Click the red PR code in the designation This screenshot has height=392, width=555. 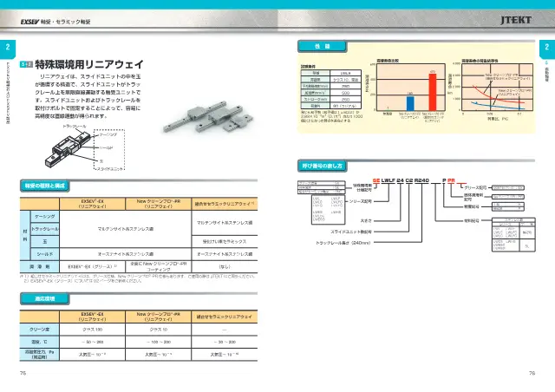tap(451, 180)
